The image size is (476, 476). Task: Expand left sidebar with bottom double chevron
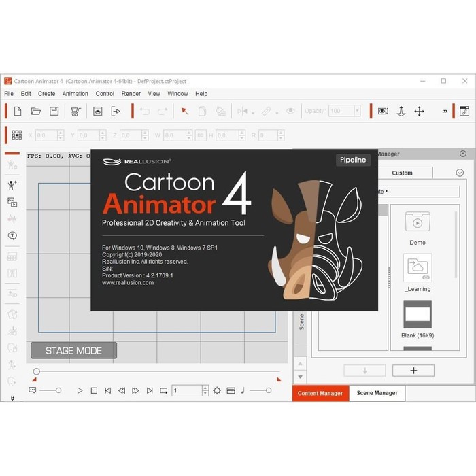pyautogui.click(x=12, y=398)
